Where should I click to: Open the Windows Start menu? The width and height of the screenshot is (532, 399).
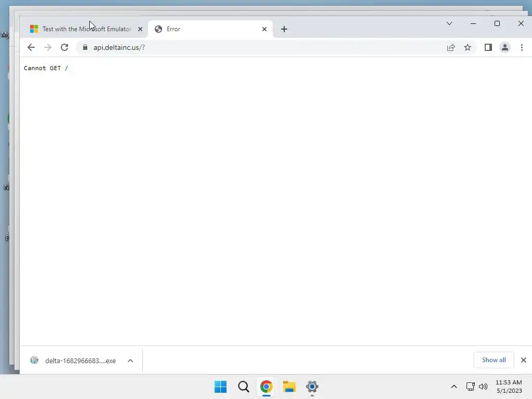[220, 387]
